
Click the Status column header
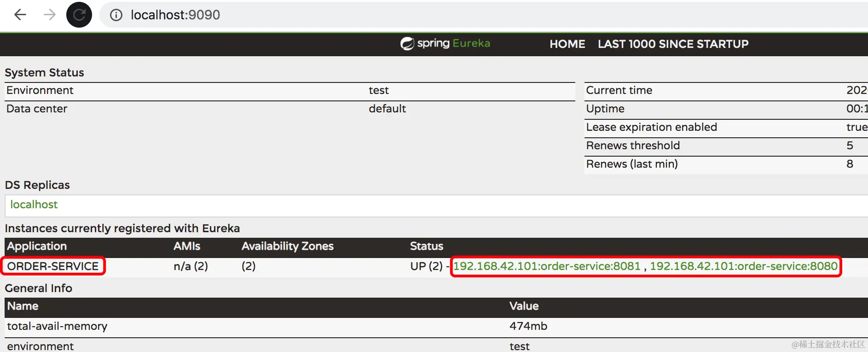coord(426,246)
